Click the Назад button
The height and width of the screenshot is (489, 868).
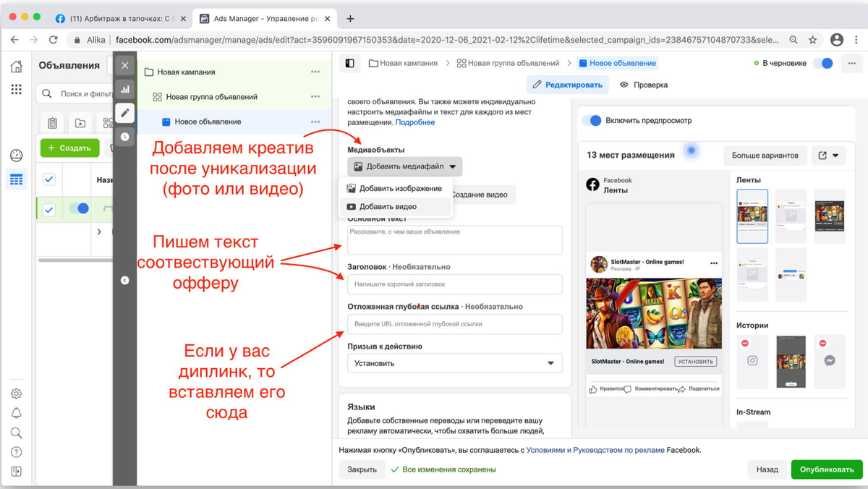click(767, 469)
